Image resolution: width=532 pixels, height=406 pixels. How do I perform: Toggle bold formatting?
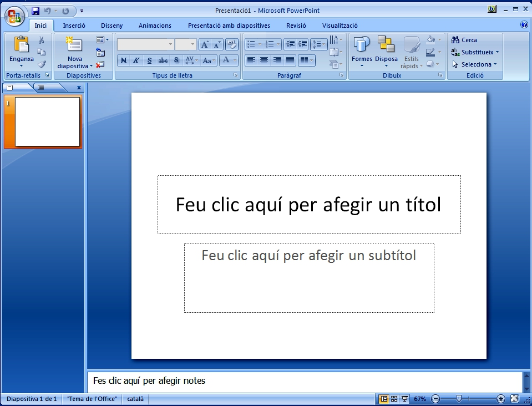click(123, 60)
